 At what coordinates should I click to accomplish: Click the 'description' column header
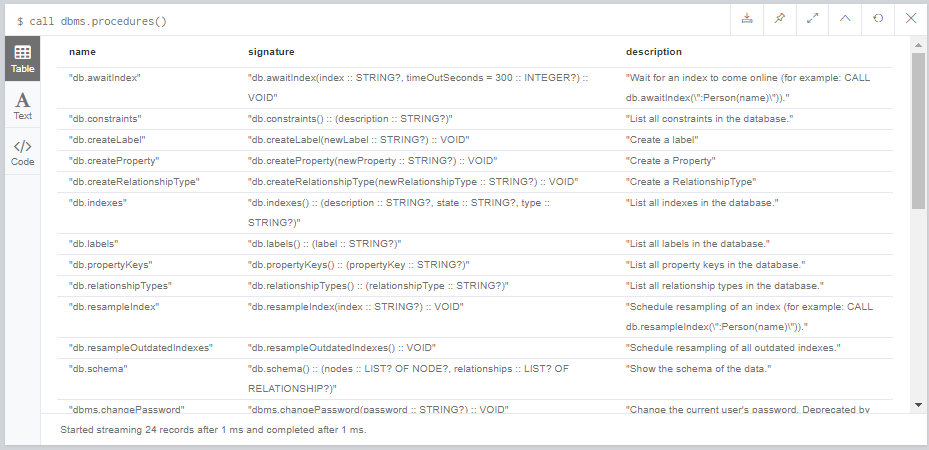click(653, 52)
